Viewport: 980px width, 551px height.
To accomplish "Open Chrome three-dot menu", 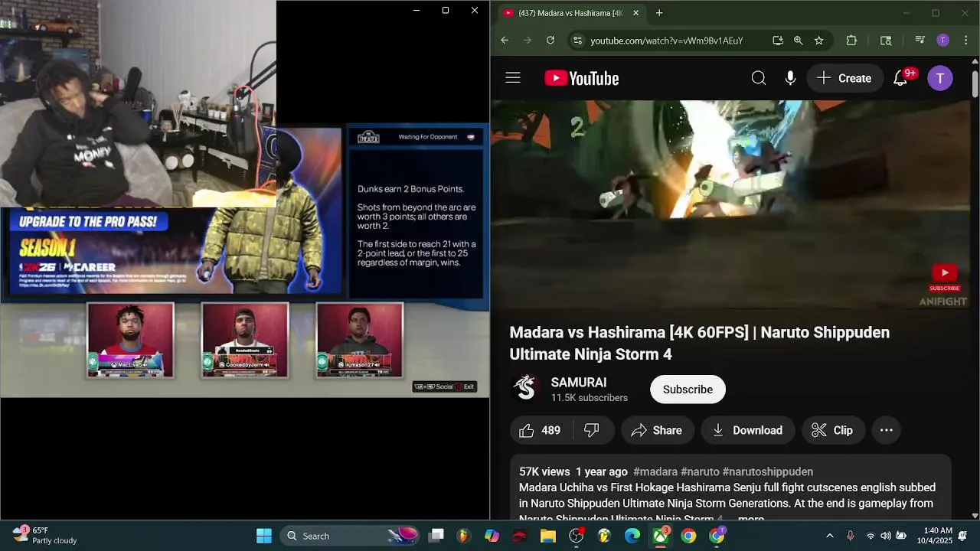I will coord(964,41).
